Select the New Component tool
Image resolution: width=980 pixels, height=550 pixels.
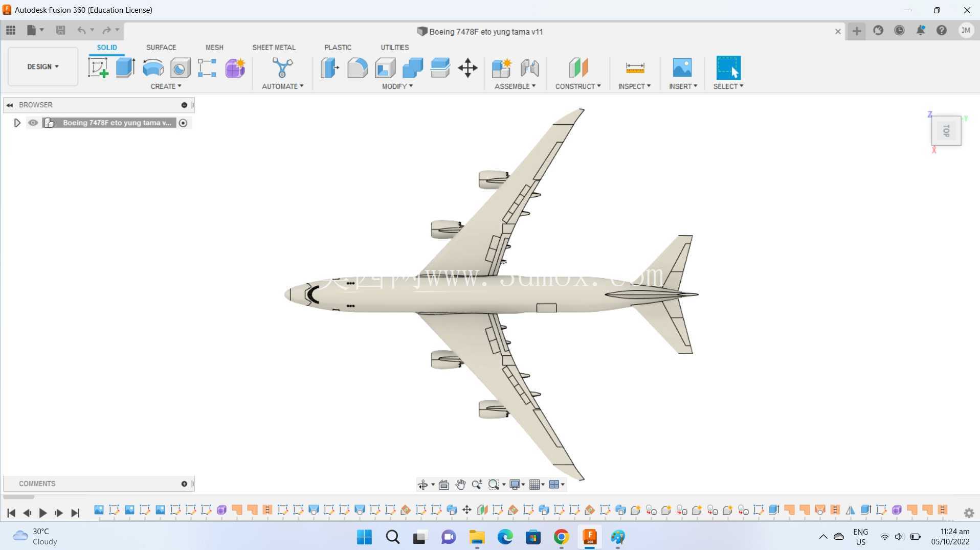click(501, 67)
